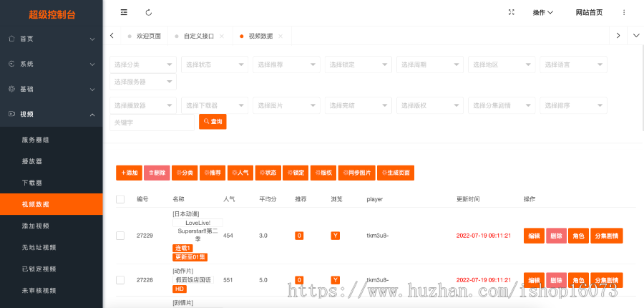Expand the 首页 sidebar menu
This screenshot has height=308, width=644.
[x=52, y=39]
